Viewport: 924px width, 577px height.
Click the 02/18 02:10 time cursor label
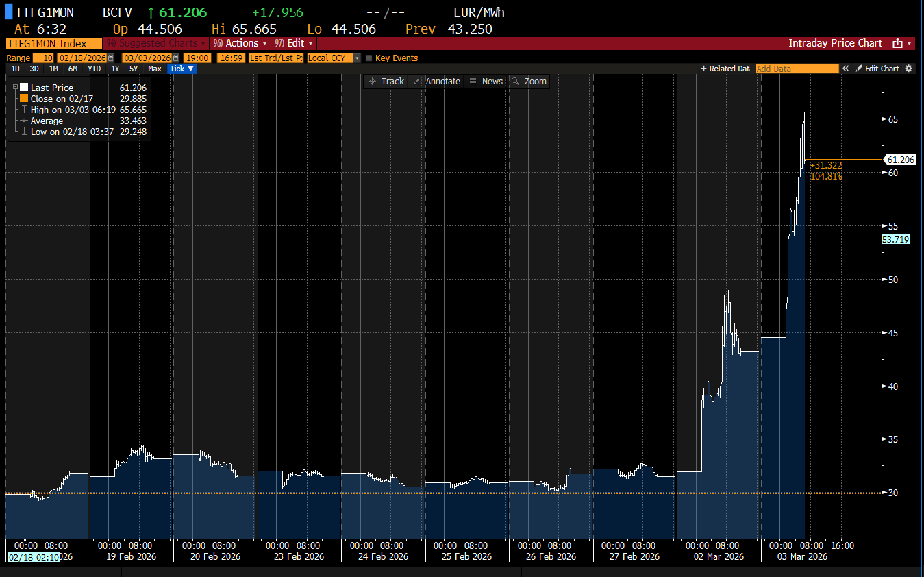point(34,556)
